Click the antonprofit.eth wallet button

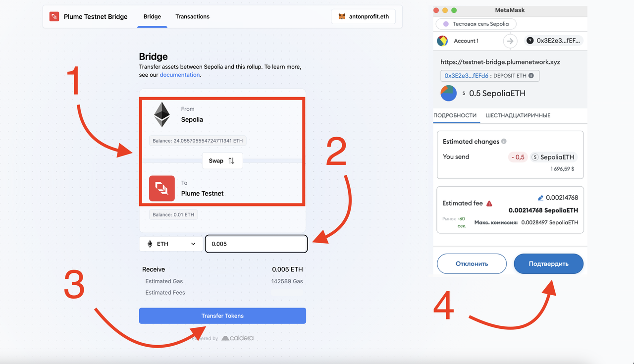(363, 16)
